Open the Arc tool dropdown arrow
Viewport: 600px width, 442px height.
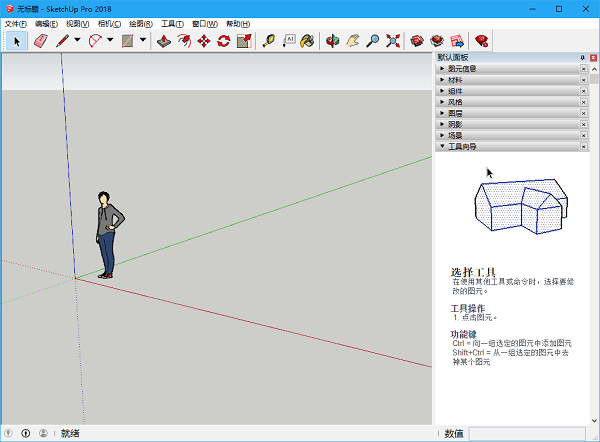point(110,40)
